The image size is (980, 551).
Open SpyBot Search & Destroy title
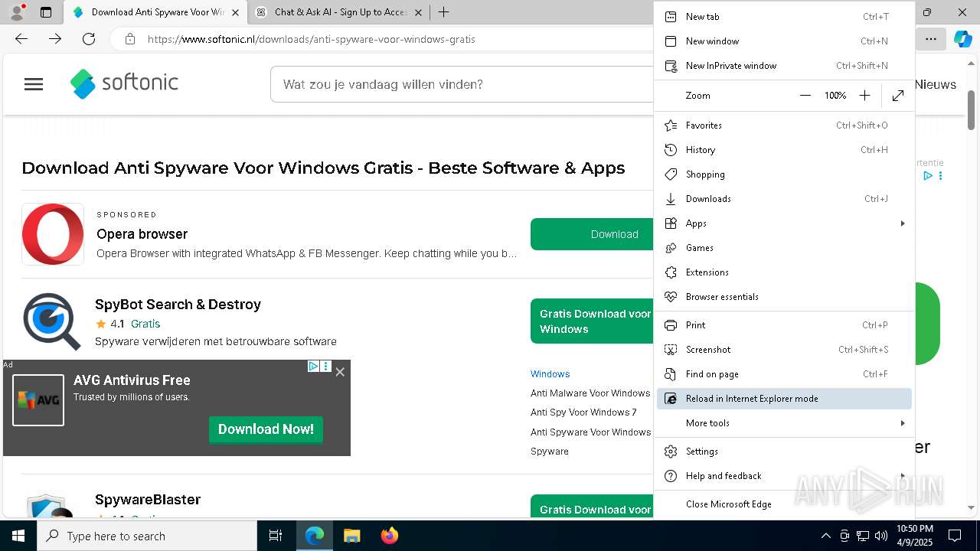click(178, 305)
